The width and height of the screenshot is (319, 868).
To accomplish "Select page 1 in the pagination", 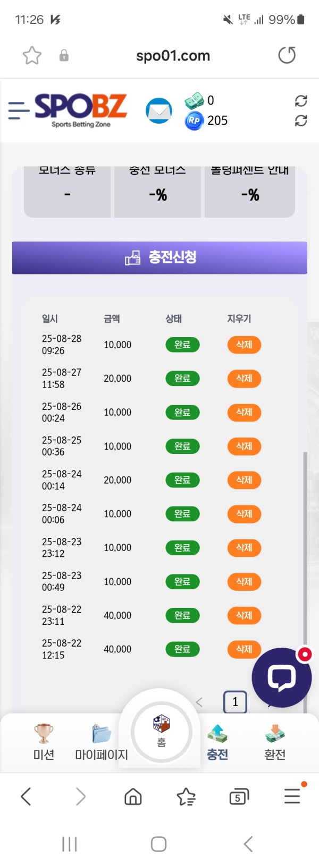I will tap(235, 702).
